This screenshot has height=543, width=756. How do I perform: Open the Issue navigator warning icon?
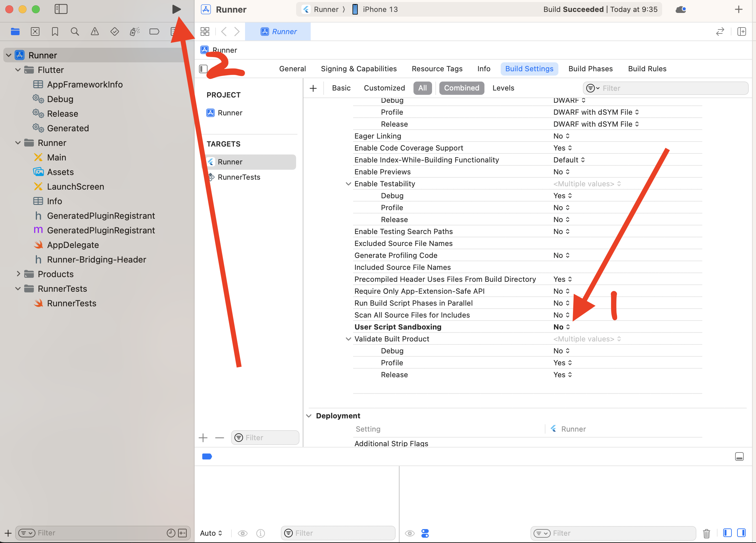coord(95,32)
